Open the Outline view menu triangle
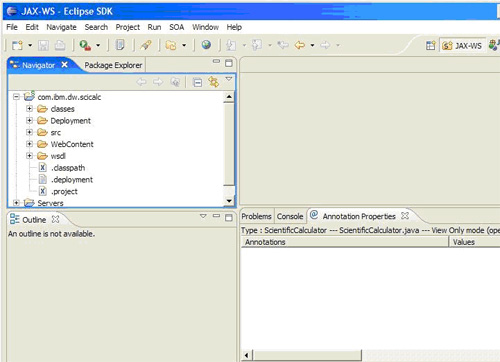 coord(203,216)
